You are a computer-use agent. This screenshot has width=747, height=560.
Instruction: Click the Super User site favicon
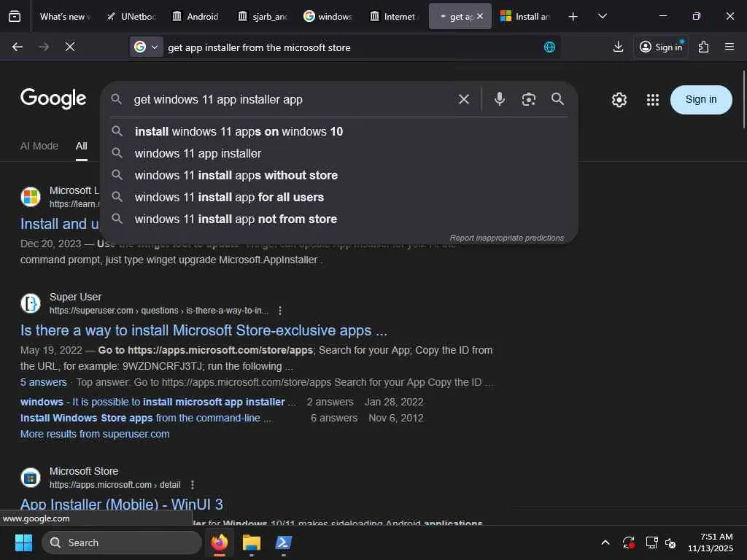(x=31, y=303)
